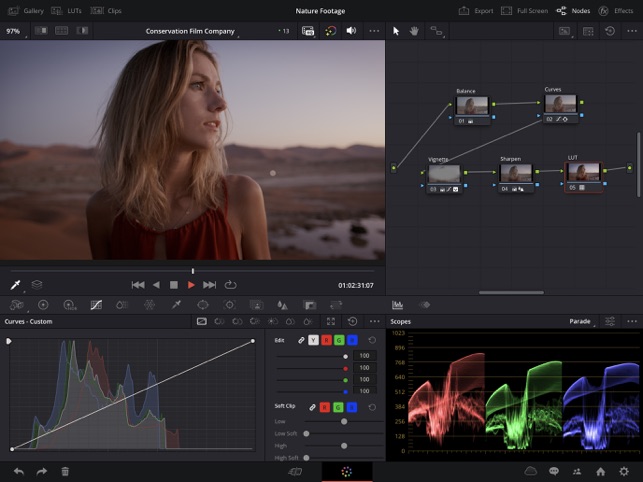
Task: Expand the Curves panel to full view
Action: [x=331, y=321]
